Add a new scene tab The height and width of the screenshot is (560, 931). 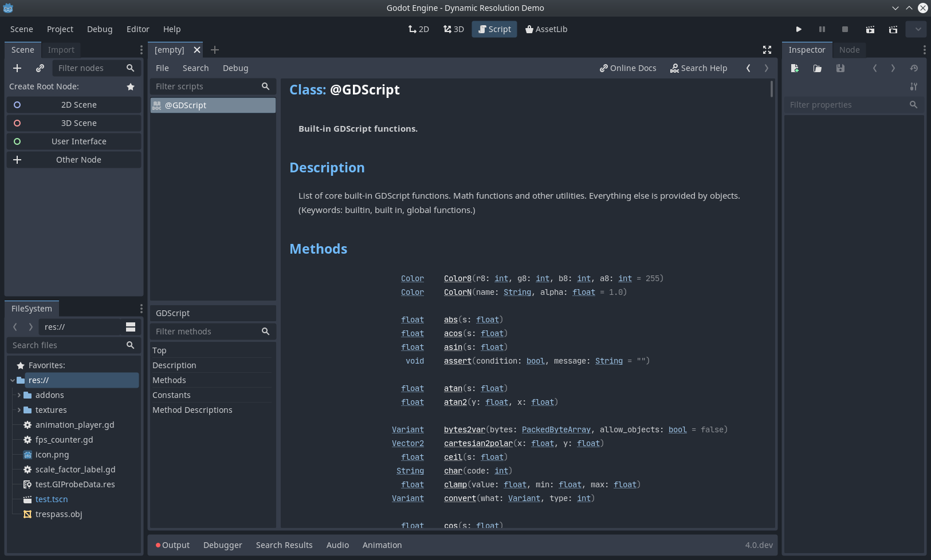tap(215, 50)
